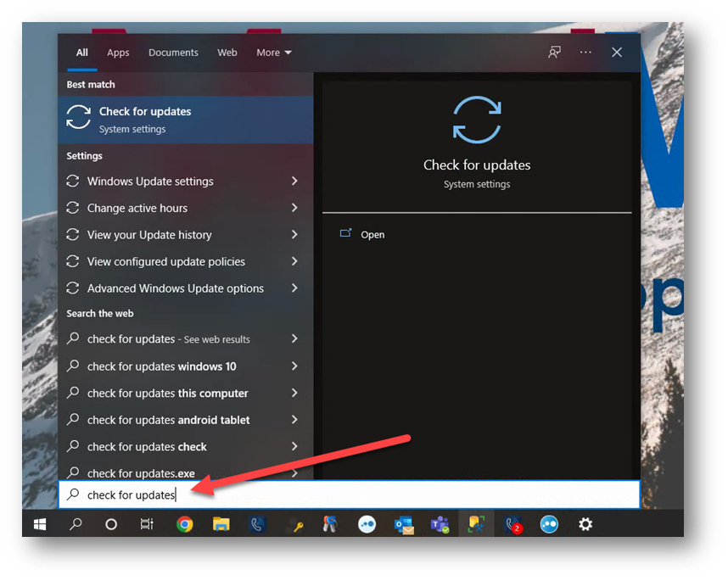The width and height of the screenshot is (728, 581).
Task: Click the Cortana circle icon
Action: tap(111, 524)
